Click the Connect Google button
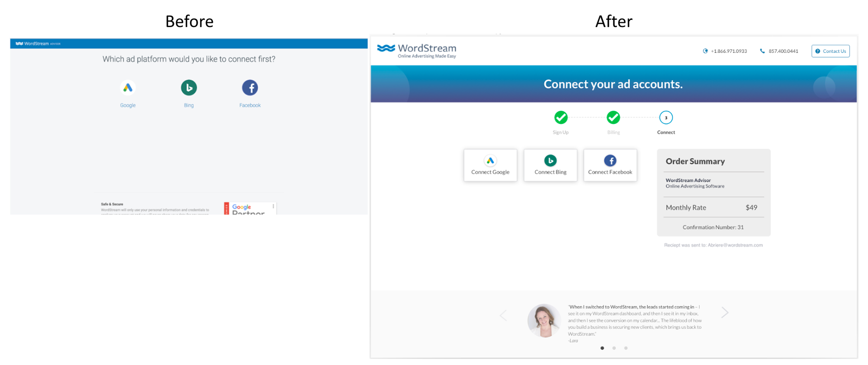 click(491, 166)
